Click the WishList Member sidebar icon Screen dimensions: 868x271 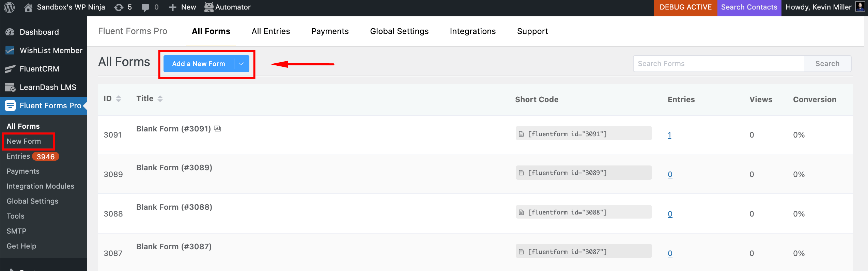click(x=10, y=50)
